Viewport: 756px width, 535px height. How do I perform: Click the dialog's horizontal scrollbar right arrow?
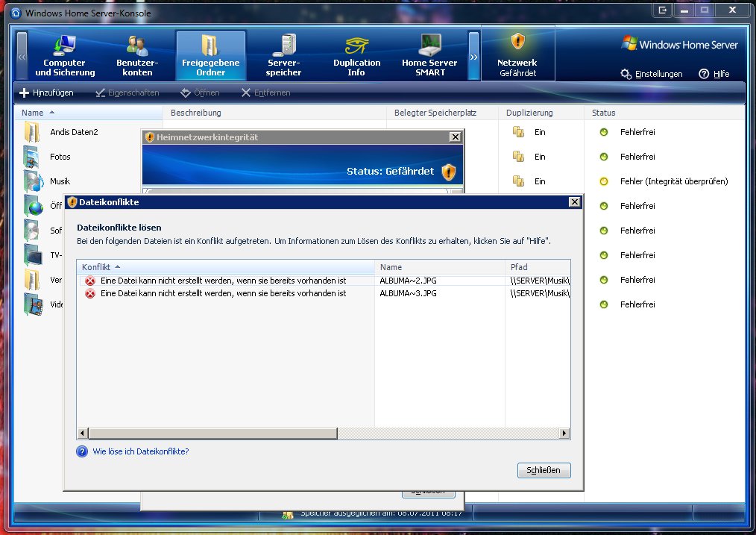click(x=564, y=432)
